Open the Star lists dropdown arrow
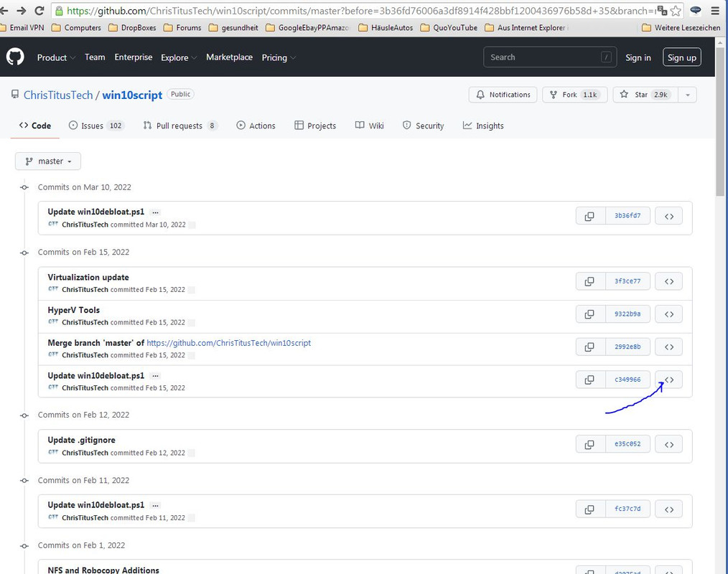 coord(688,95)
